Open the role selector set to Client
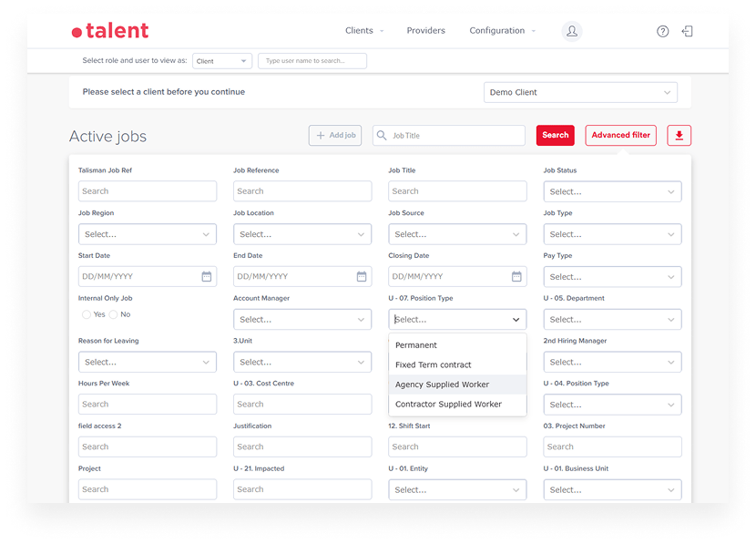The width and height of the screenshot is (756, 544). point(221,61)
